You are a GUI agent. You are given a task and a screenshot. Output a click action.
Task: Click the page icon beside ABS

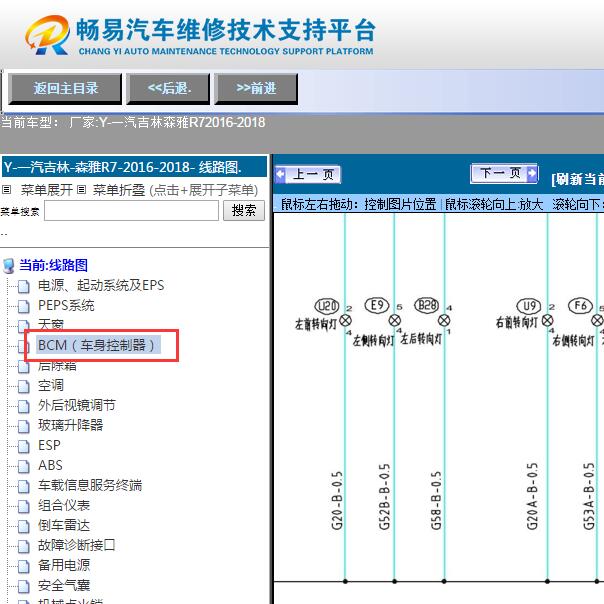24,466
